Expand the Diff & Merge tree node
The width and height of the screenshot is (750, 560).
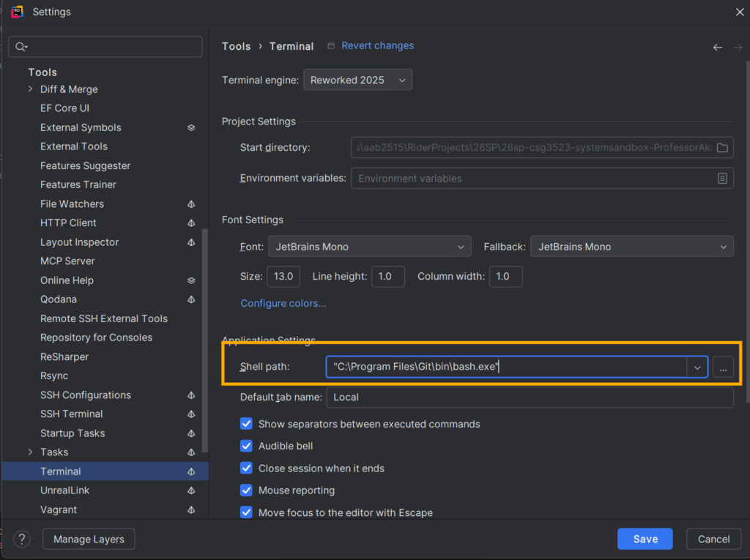31,89
